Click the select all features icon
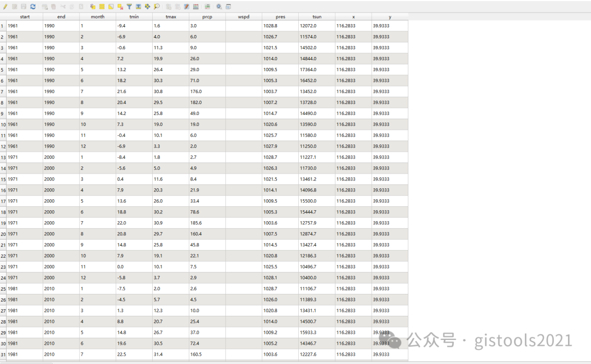Image resolution: width=591 pixels, height=364 pixels. coord(102,7)
